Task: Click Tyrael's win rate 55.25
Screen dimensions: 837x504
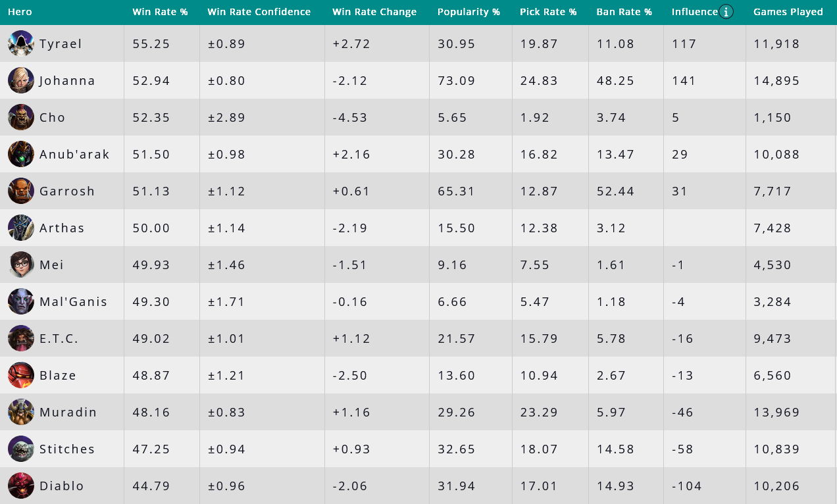Action: pyautogui.click(x=151, y=44)
